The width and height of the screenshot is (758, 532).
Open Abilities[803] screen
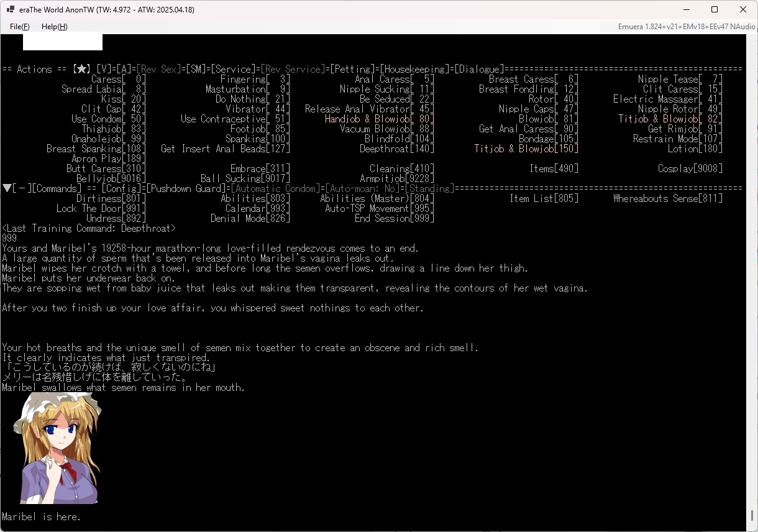pos(255,198)
